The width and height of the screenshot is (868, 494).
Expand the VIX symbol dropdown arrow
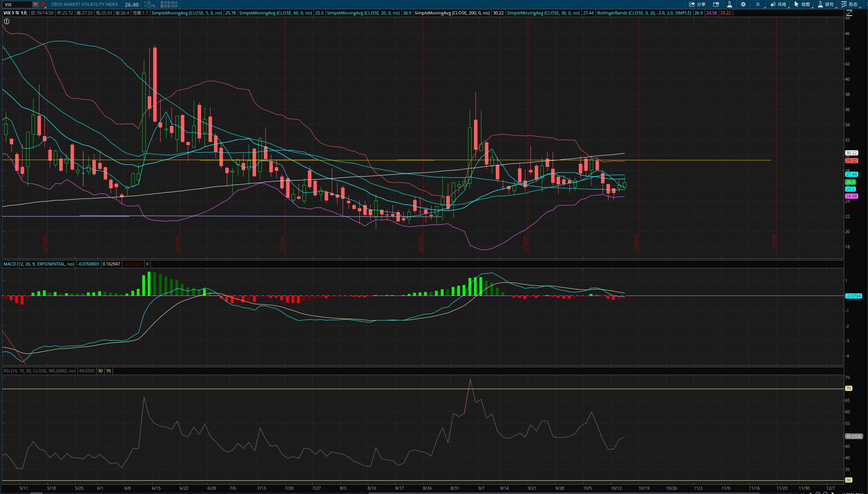[35, 4]
